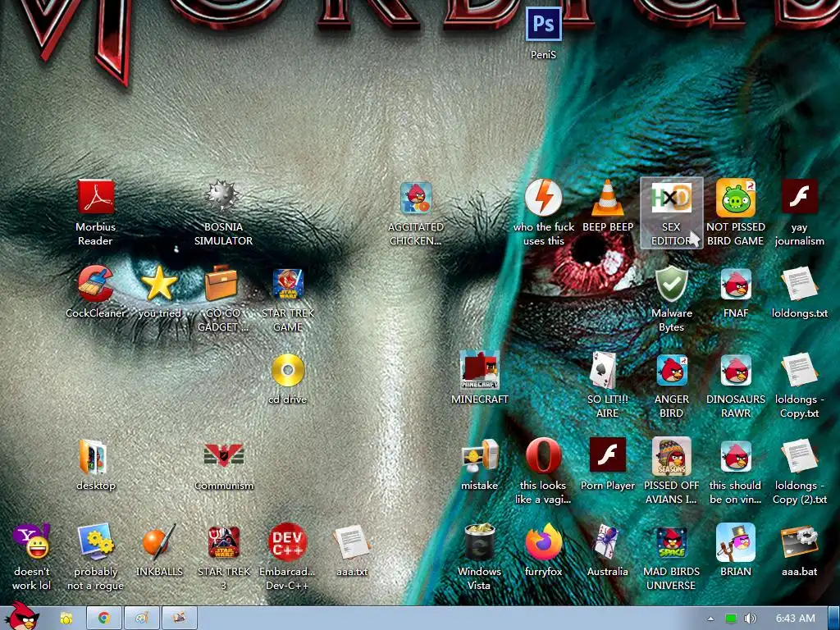Open 'yay journalism' Flash icon
Viewport: 840px width, 630px height.
click(x=799, y=196)
